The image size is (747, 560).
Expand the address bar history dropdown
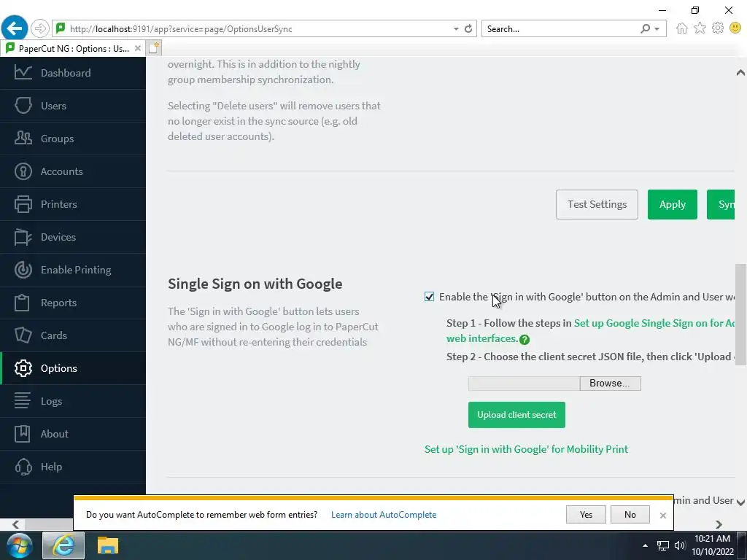coord(456,29)
